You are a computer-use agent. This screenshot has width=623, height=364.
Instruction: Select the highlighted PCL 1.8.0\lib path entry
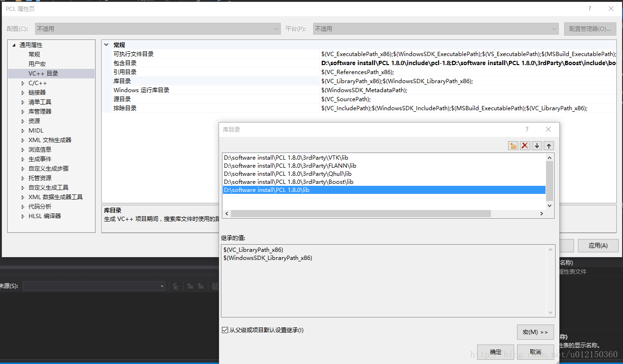(x=384, y=190)
